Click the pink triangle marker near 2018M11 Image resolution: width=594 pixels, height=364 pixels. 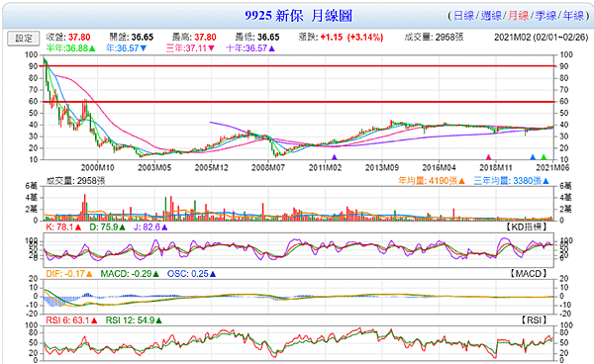(488, 157)
